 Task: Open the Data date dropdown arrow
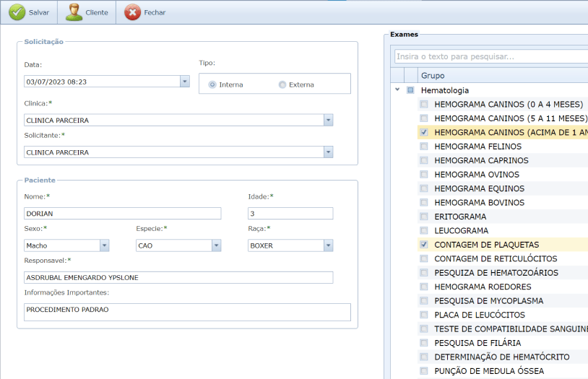tap(185, 82)
